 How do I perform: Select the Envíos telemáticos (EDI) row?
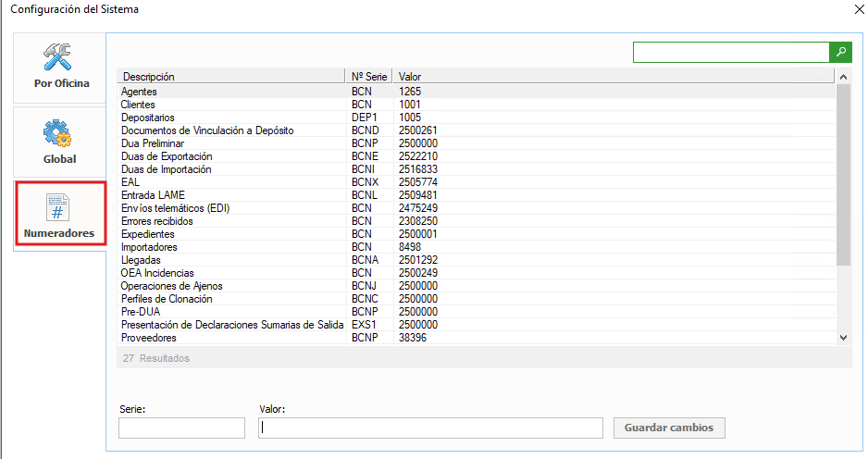pyautogui.click(x=175, y=208)
